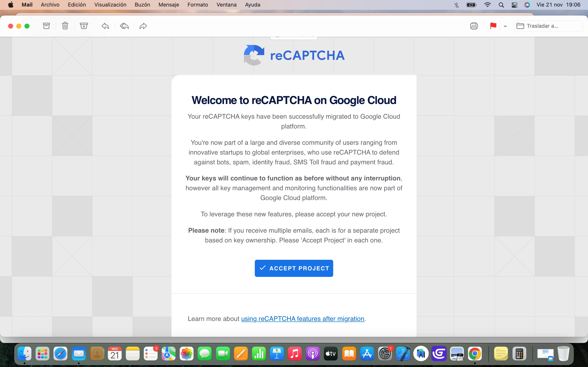Move message to Junk mail icon
588x367 pixels.
(84, 26)
